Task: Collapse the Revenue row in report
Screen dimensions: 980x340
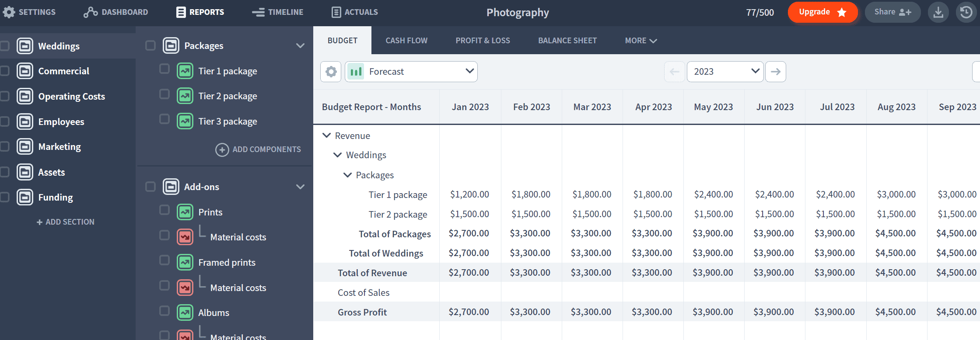Action: 326,135
